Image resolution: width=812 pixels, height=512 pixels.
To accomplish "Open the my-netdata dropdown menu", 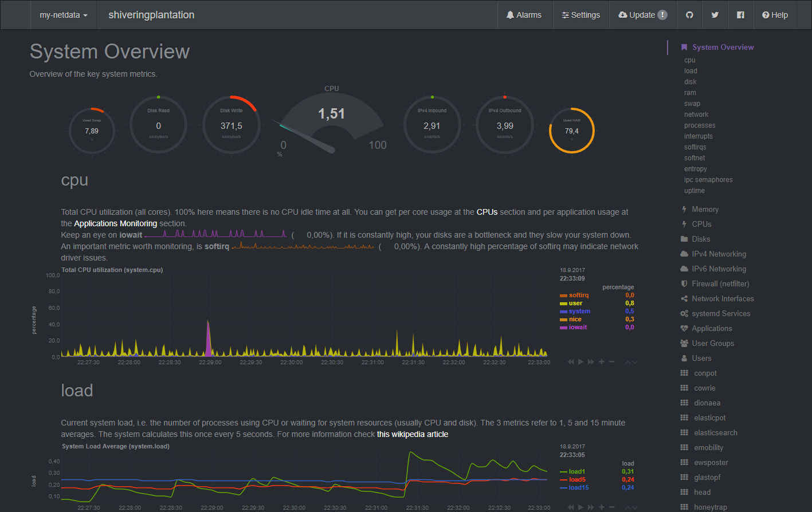I will [x=63, y=15].
